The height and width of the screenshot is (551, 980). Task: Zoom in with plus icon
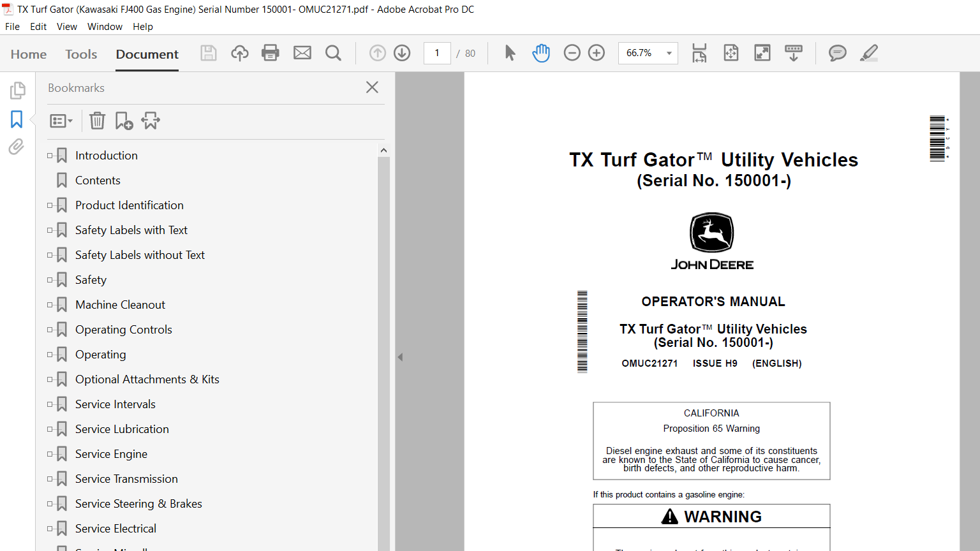click(597, 53)
